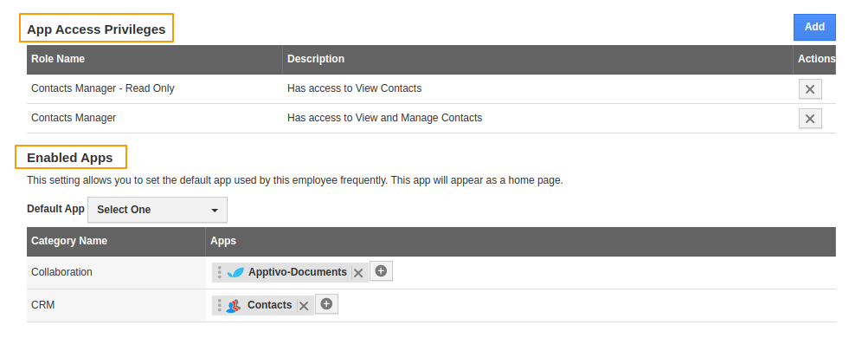Click the 'Contacts Manager' role name

(74, 118)
